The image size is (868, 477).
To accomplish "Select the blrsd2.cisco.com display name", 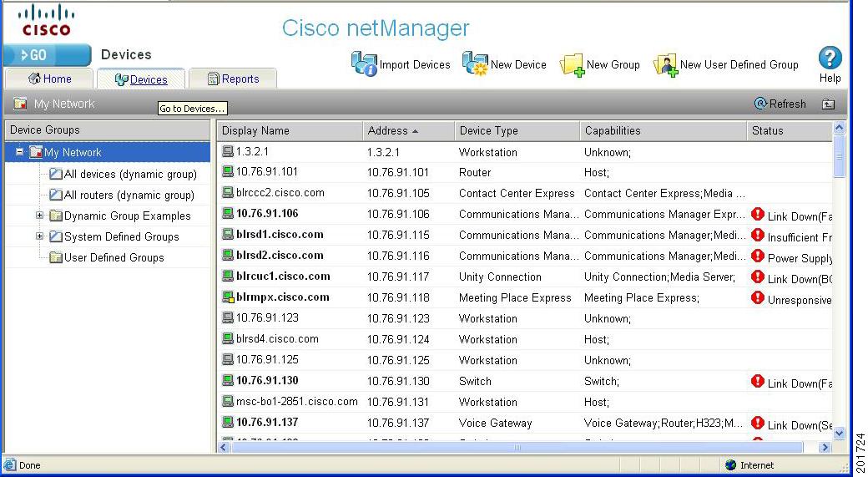I will (x=280, y=256).
